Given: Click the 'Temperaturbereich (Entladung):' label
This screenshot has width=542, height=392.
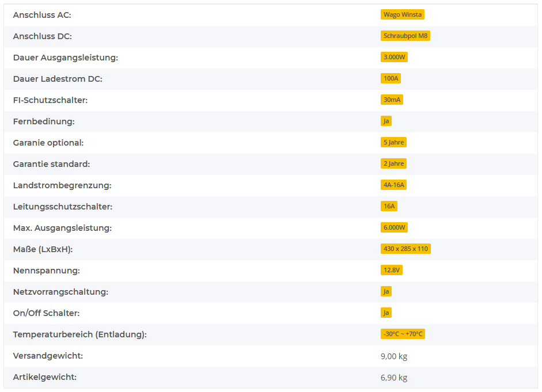Looking at the screenshot, I should coord(80,334).
